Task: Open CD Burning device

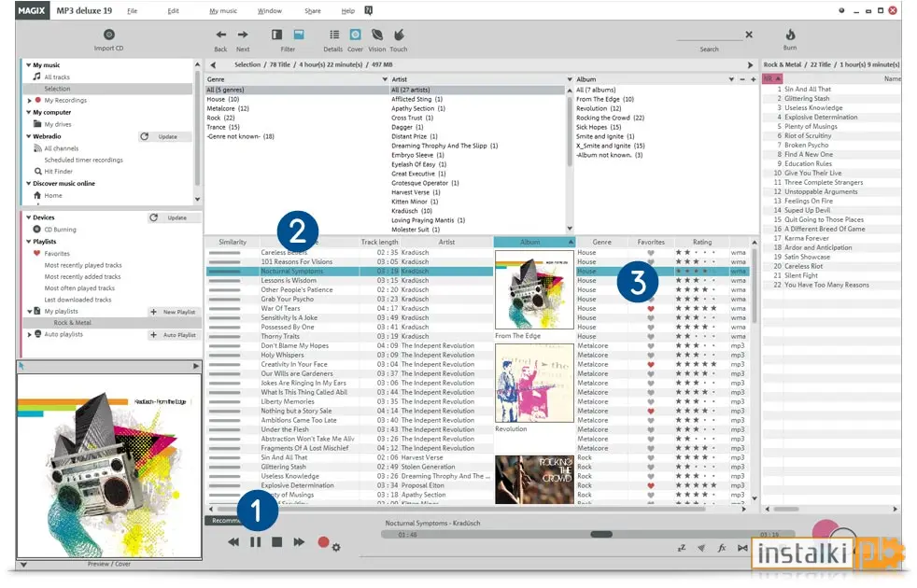Action: 60,230
